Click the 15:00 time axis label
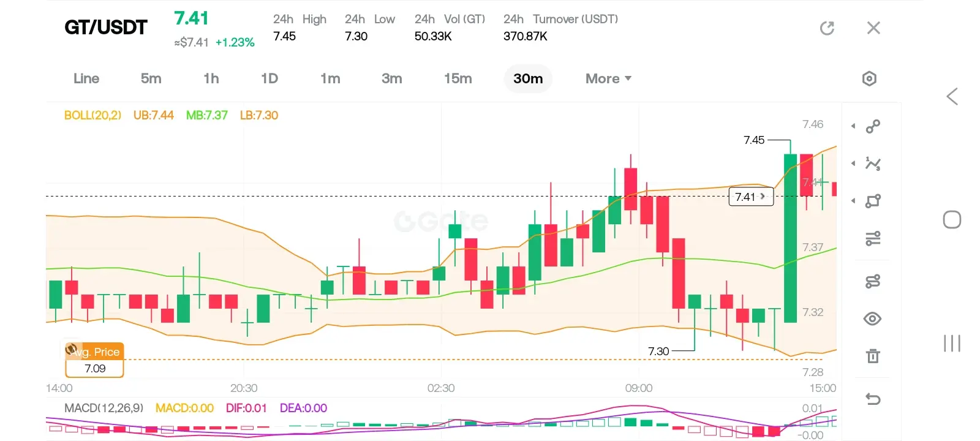The height and width of the screenshot is (441, 980). [823, 388]
